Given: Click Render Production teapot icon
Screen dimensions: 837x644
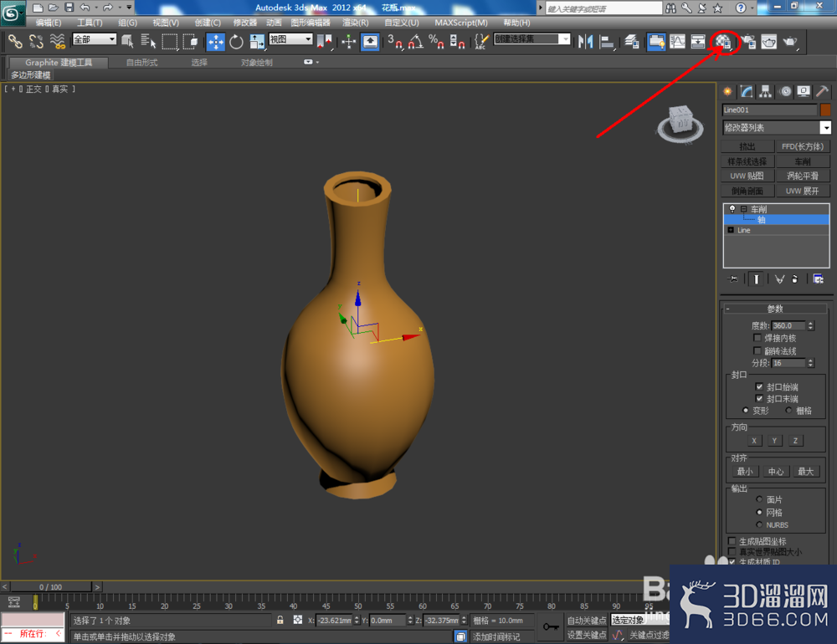Looking at the screenshot, I should click(x=790, y=42).
